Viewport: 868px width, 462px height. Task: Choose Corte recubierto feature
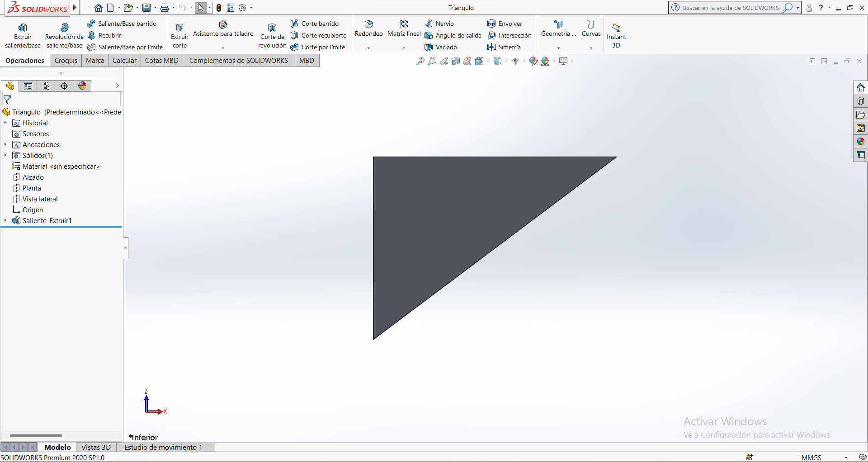coord(319,35)
